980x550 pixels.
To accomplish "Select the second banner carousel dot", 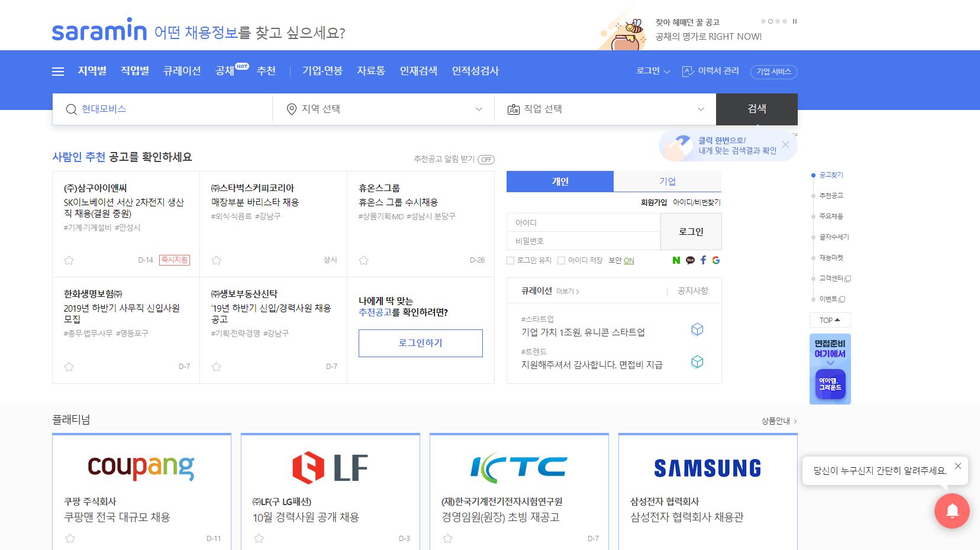I will coord(771,21).
